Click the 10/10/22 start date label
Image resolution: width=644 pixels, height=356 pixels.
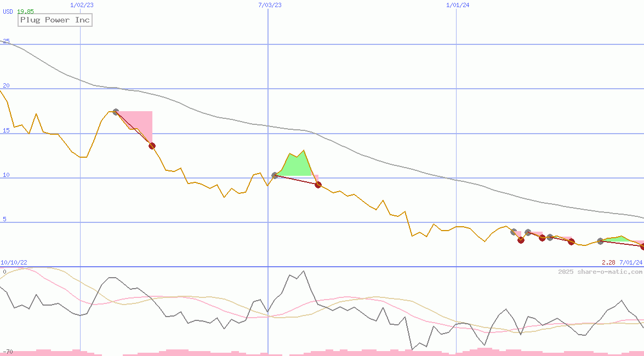(14, 263)
